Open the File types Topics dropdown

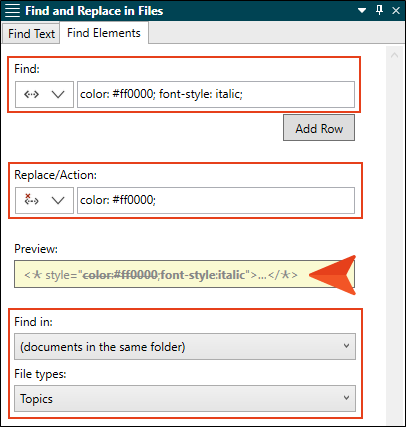(185, 399)
